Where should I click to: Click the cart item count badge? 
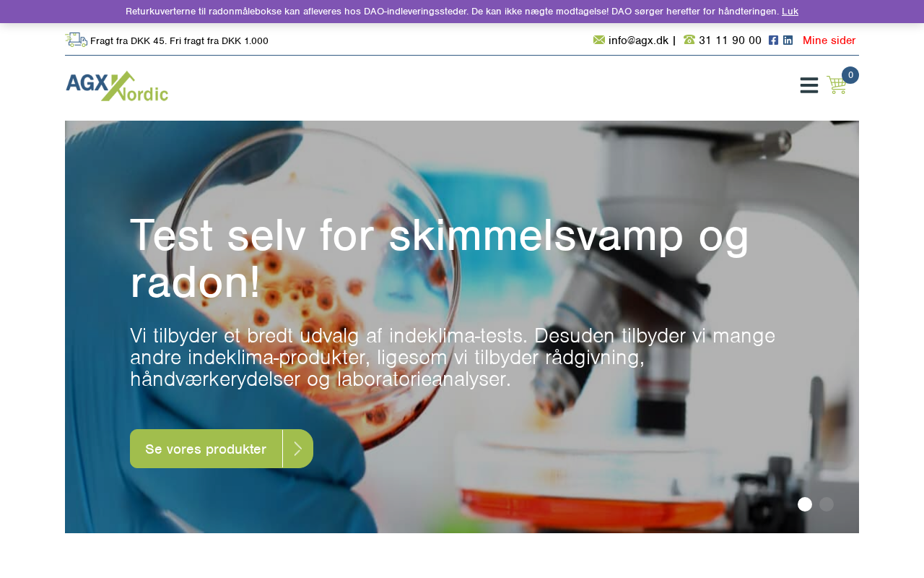point(850,75)
